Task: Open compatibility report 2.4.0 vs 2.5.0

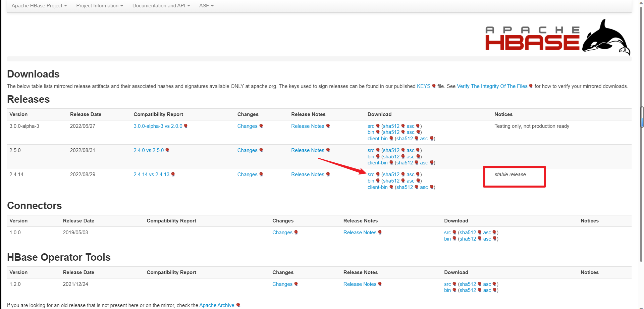Action: 149,150
